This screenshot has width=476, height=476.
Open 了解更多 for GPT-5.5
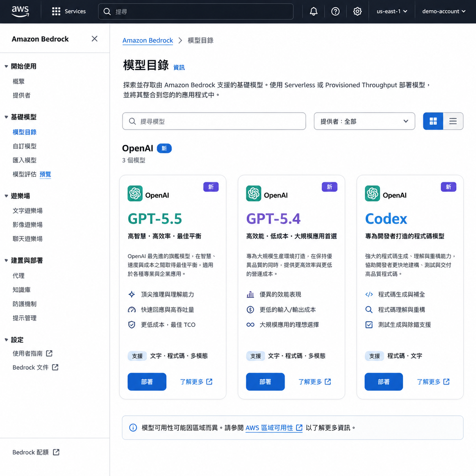(x=196, y=381)
